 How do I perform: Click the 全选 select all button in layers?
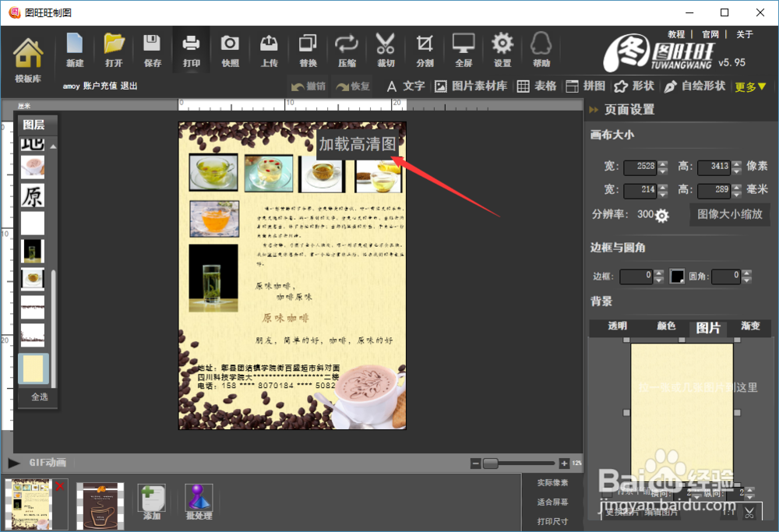(39, 397)
